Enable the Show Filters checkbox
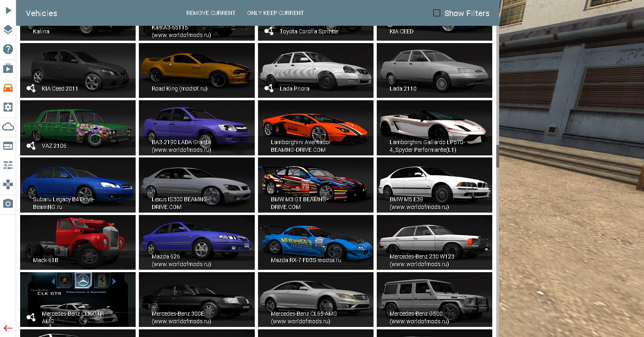The height and width of the screenshot is (337, 644). [x=437, y=13]
